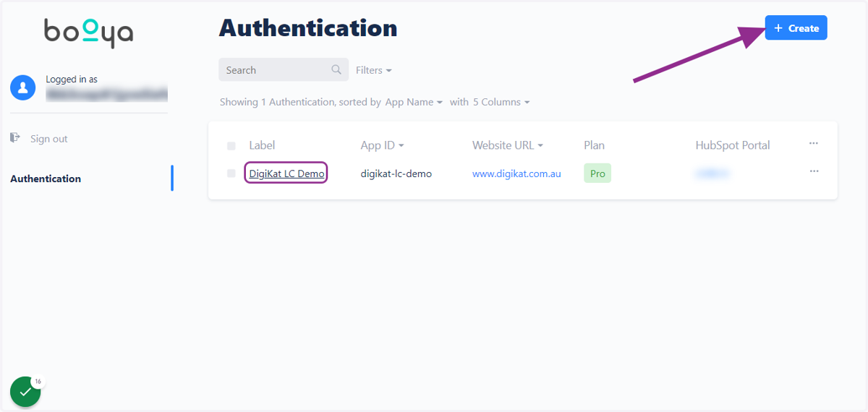868x412 pixels.
Task: Click Sign out in the sidebar
Action: point(49,139)
